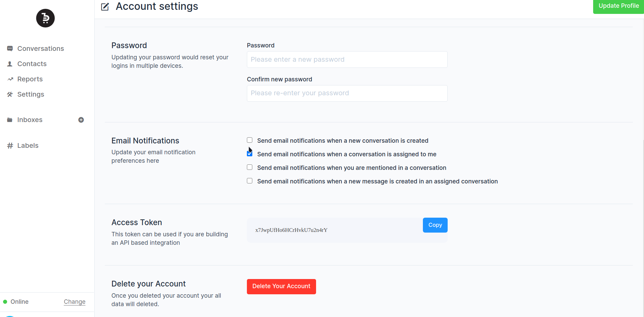This screenshot has width=644, height=317.
Task: Open the Inboxes section
Action: (30, 120)
